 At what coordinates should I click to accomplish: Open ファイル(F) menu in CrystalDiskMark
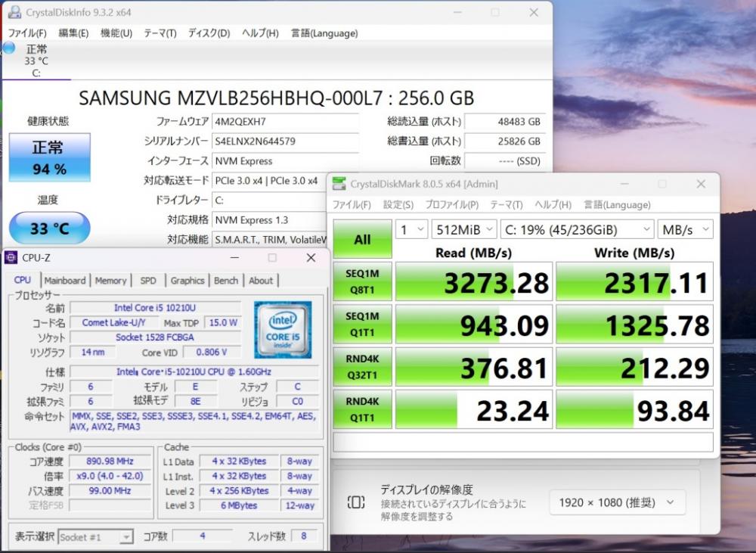(x=352, y=204)
